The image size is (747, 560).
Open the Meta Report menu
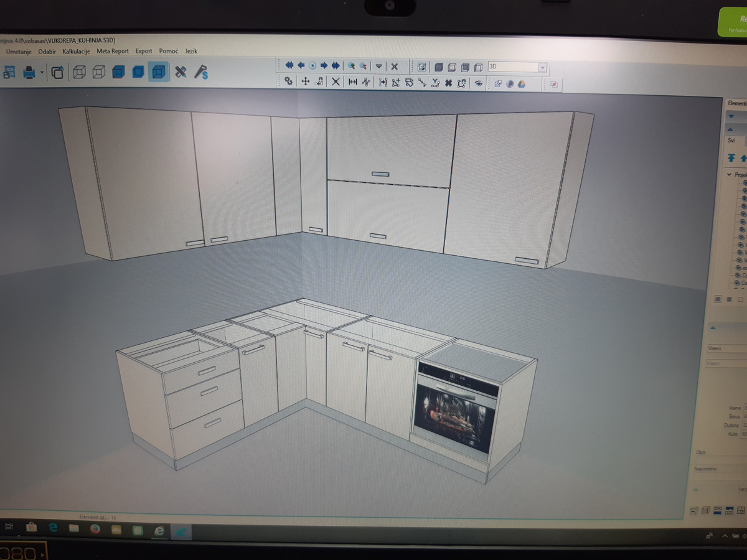pos(113,51)
